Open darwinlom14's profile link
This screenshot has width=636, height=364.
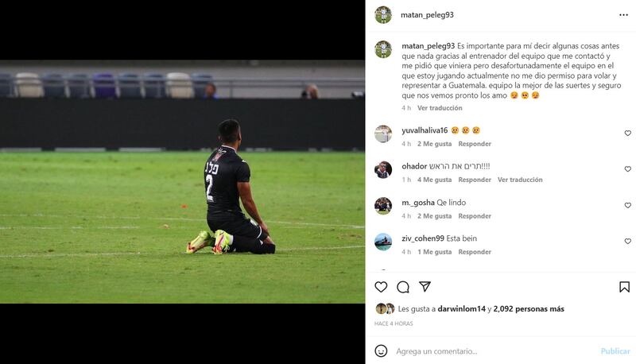462,309
